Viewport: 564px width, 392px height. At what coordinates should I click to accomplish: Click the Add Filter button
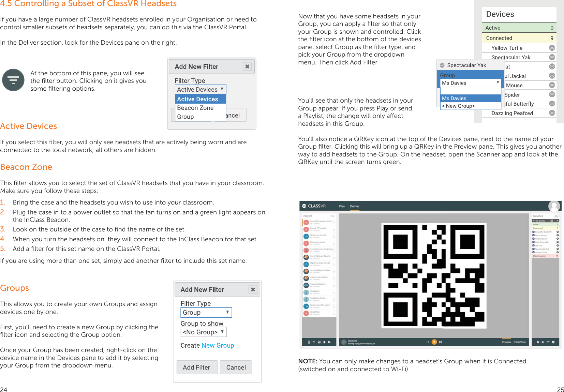[x=197, y=367]
